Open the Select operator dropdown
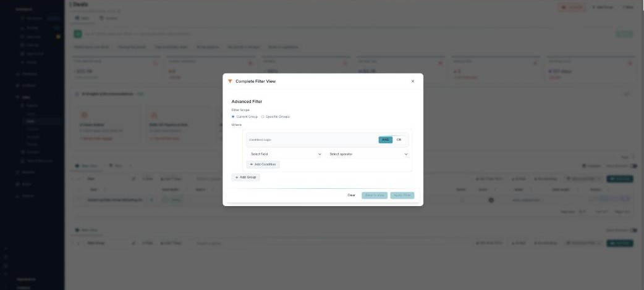 (368, 154)
